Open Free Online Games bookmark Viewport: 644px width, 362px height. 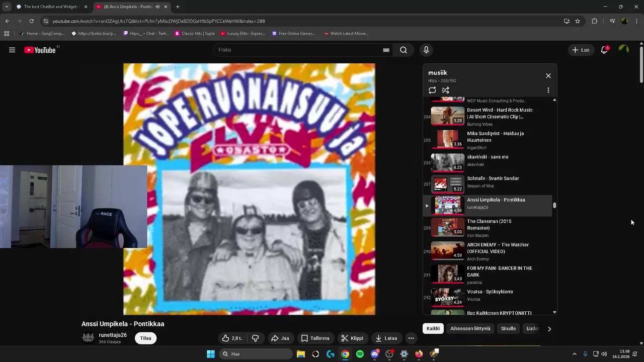point(293,34)
